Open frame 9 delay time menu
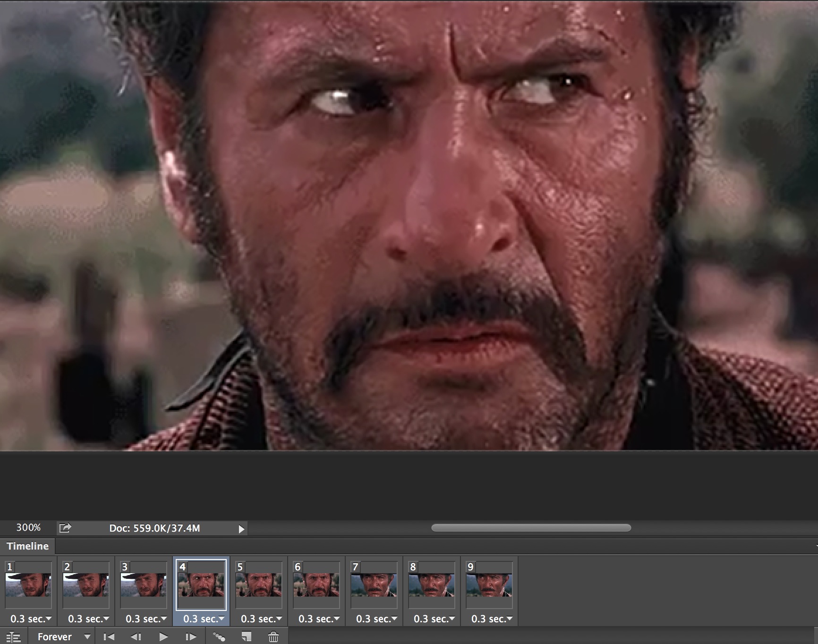The image size is (818, 644). (x=492, y=619)
